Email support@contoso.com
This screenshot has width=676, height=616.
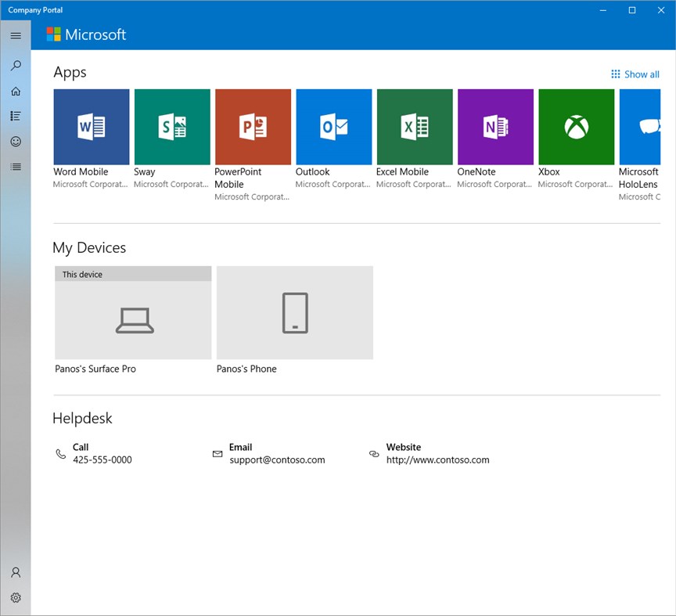pyautogui.click(x=277, y=459)
